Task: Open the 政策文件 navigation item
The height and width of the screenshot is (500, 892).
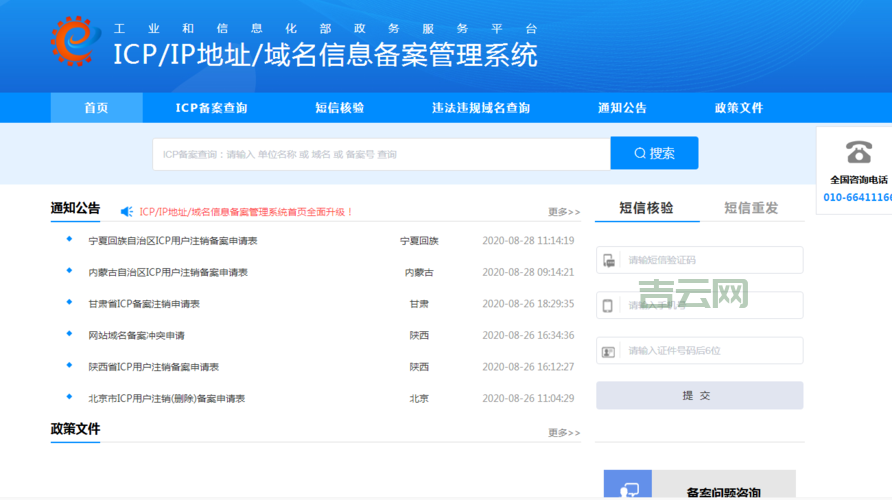Action: (738, 108)
